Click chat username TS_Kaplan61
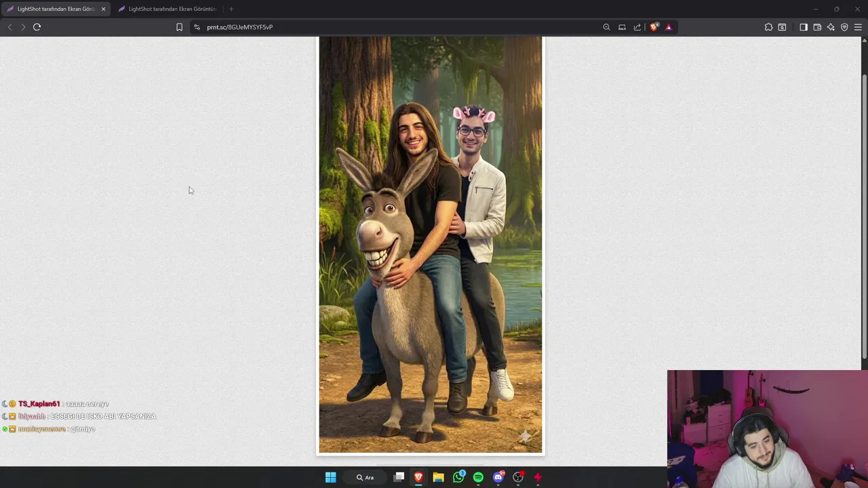This screenshot has height=488, width=868. click(x=39, y=404)
